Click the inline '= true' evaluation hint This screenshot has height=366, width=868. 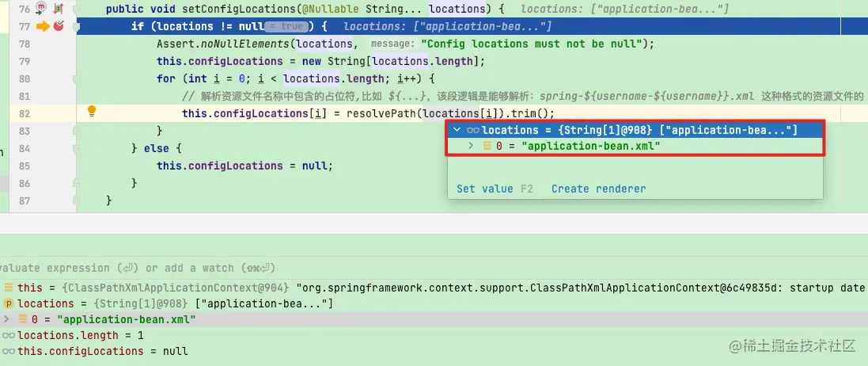(286, 26)
